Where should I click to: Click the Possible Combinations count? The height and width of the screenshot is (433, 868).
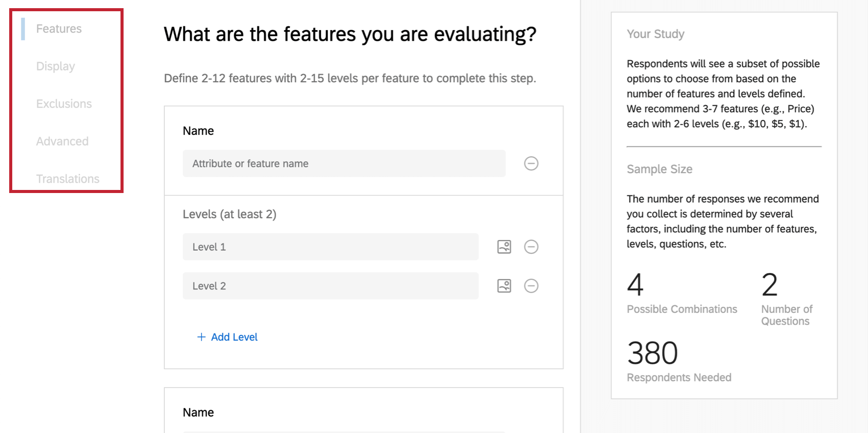635,285
